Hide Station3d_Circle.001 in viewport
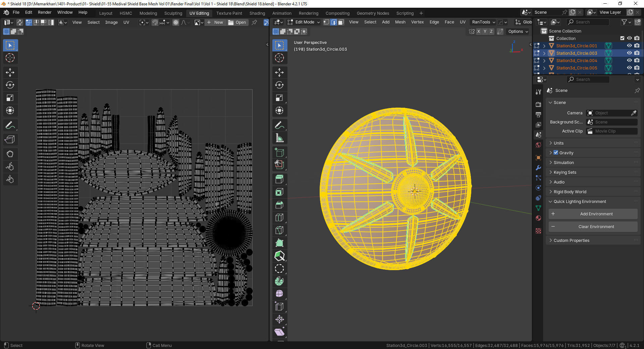Screen dimensions: 644x349 630,46
